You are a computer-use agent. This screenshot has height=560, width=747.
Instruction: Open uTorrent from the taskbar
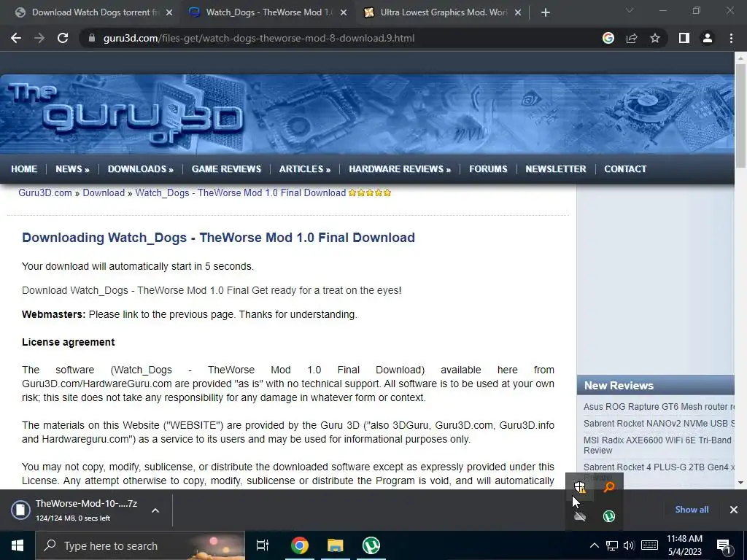(371, 545)
